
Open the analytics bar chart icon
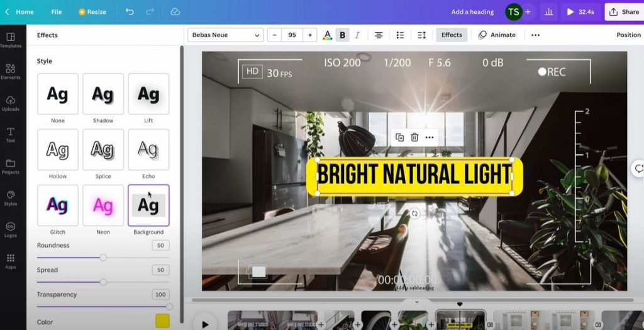pyautogui.click(x=548, y=12)
